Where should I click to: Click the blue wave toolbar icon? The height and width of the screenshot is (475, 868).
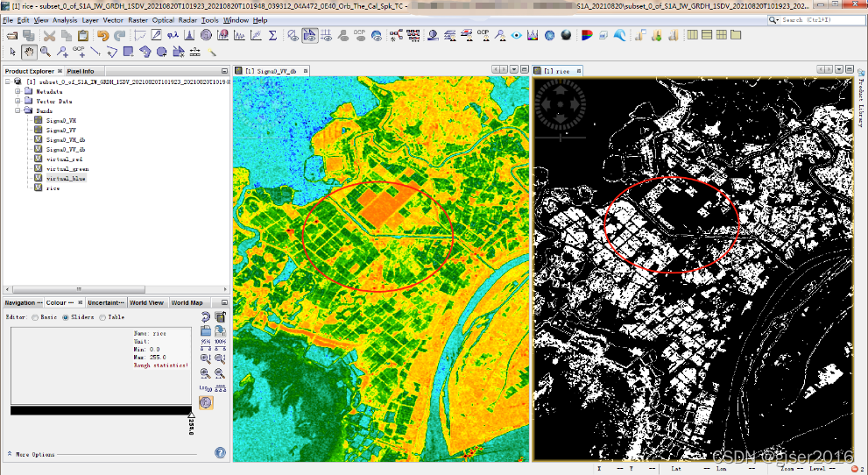620,35
